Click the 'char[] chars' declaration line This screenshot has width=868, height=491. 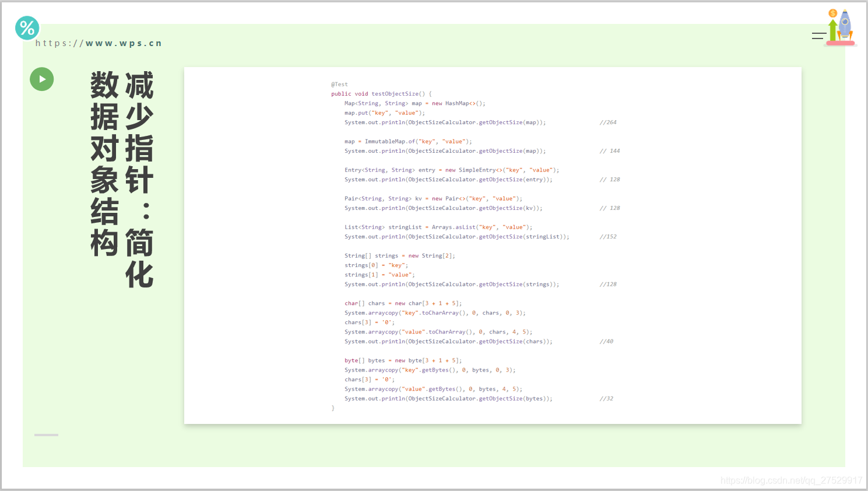point(403,303)
